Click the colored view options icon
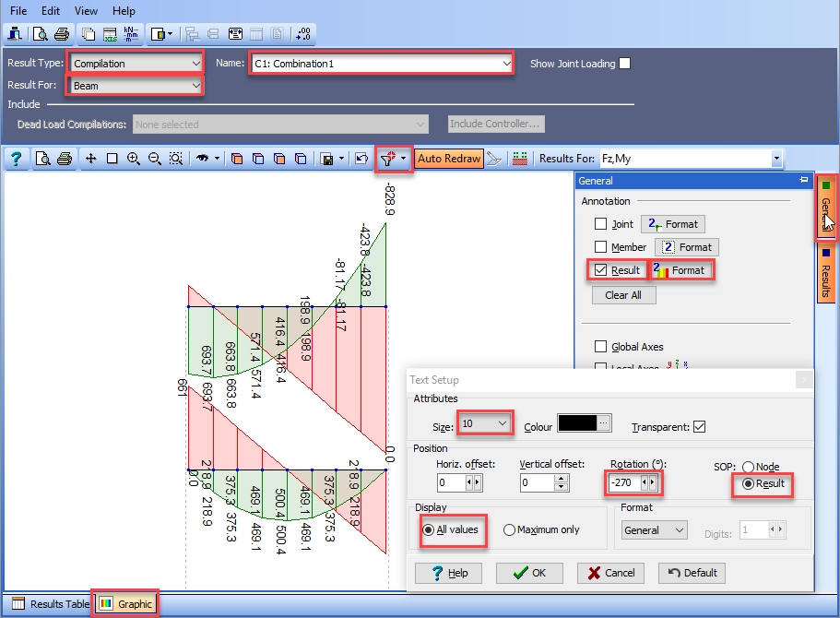 coord(158,34)
